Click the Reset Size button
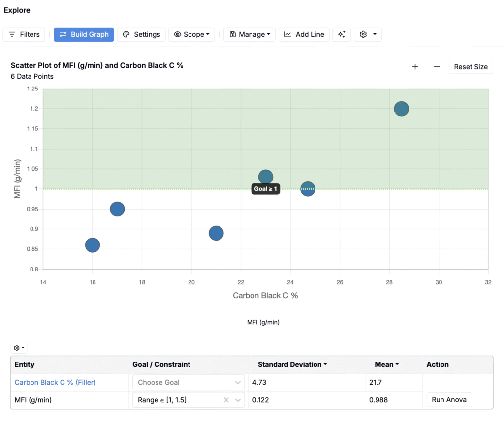This screenshot has height=422, width=504. tap(471, 67)
